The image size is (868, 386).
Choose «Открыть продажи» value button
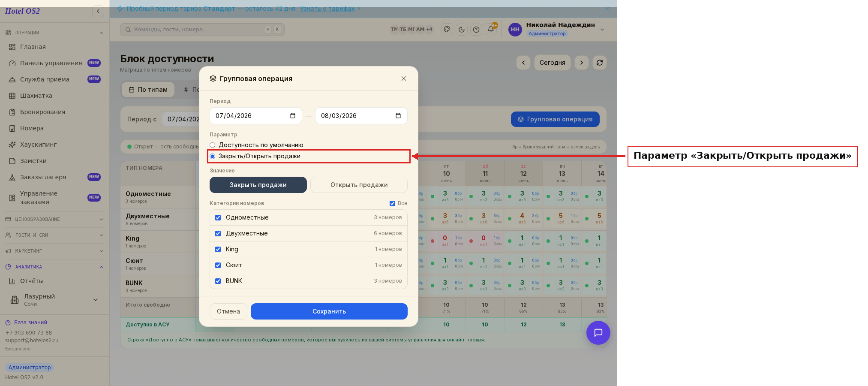coord(359,185)
